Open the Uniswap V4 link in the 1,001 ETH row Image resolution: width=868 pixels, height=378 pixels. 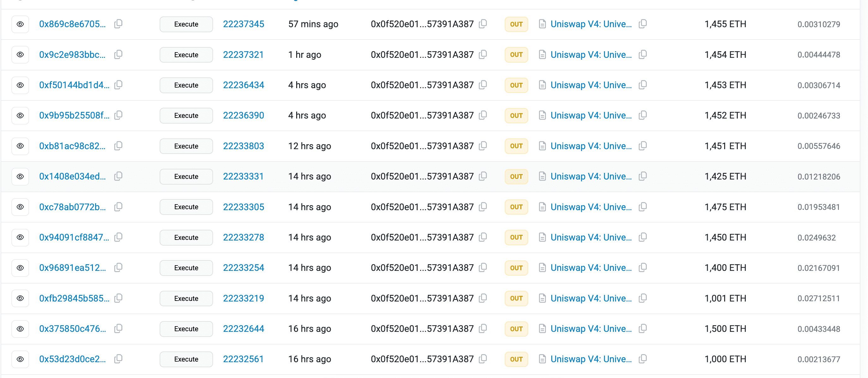coord(591,298)
